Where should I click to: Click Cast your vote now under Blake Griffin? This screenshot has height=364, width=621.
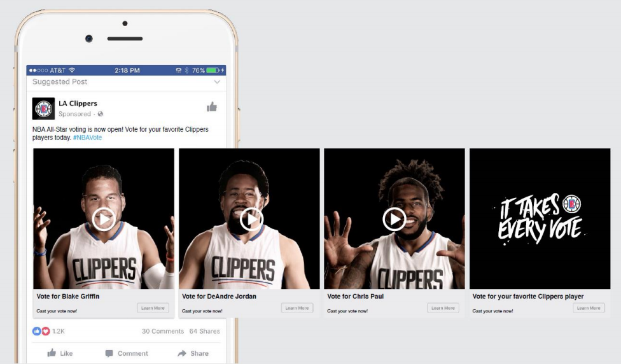pyautogui.click(x=57, y=311)
